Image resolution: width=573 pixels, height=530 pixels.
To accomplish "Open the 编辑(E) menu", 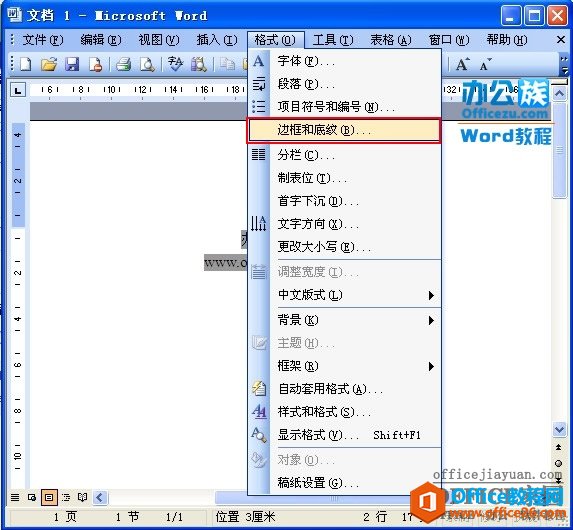I will [100, 39].
